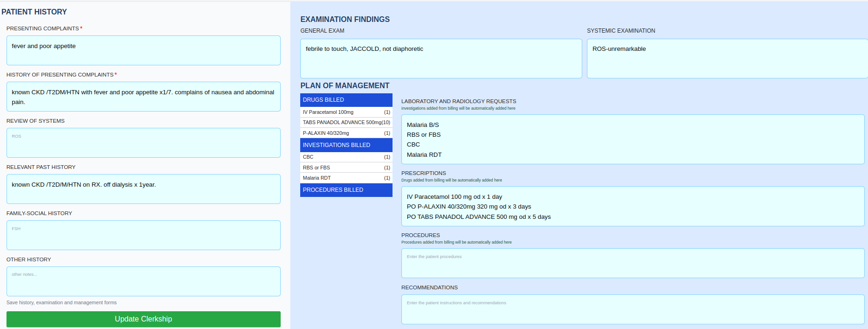Screen dimensions: 868x329
Task: Click the Update Clerkship button
Action: point(143,319)
